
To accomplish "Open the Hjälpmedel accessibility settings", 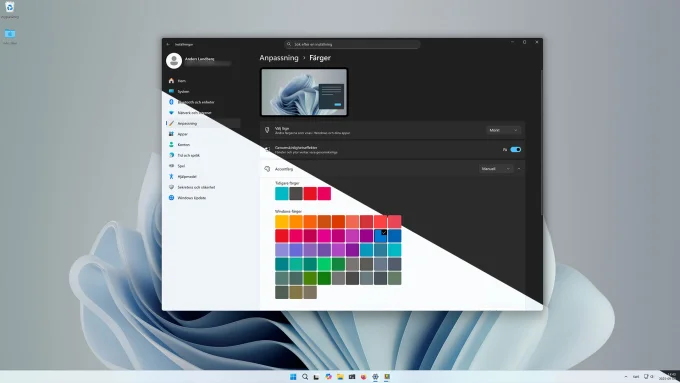I will (203, 177).
